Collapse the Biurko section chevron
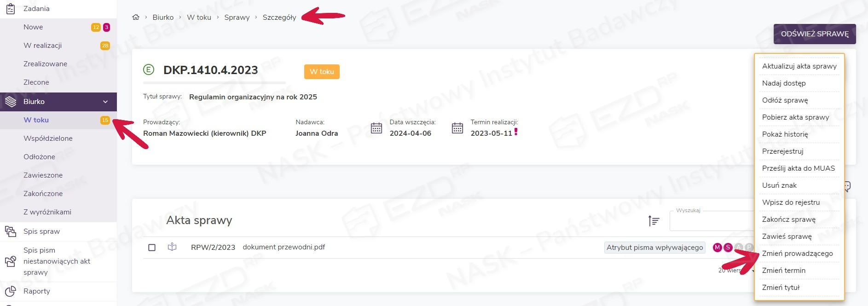This screenshot has height=306, width=868. click(105, 102)
